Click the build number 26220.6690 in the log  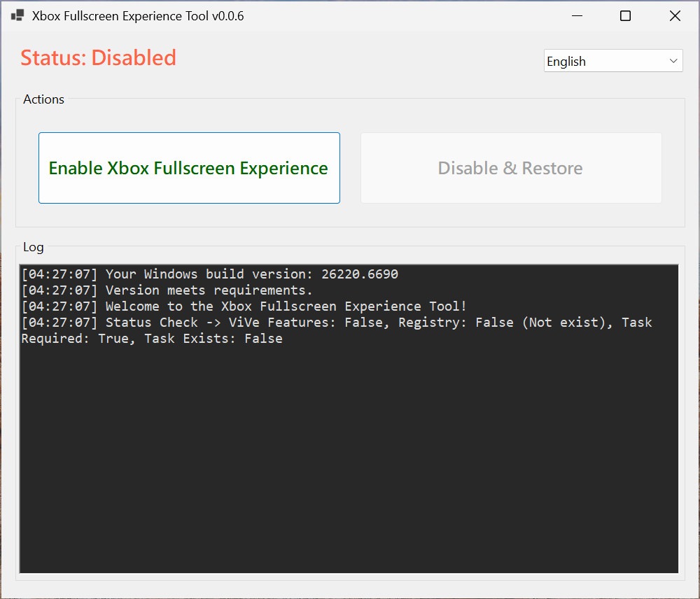point(360,274)
